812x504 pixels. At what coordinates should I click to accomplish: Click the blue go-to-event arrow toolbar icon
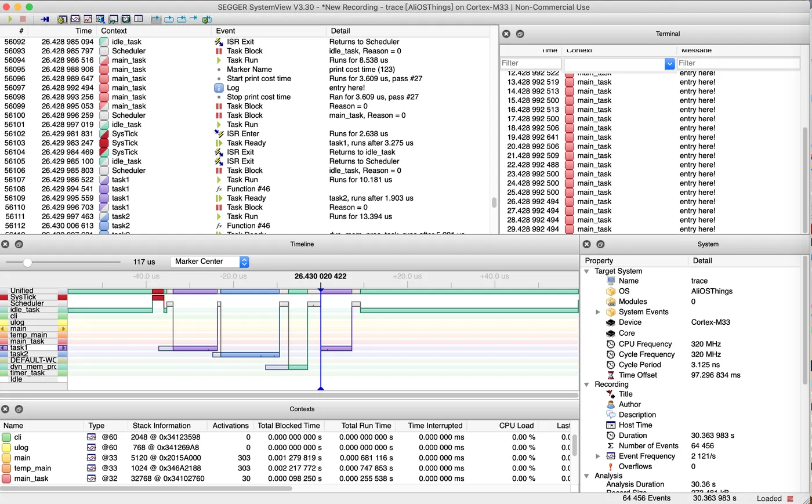[45, 19]
